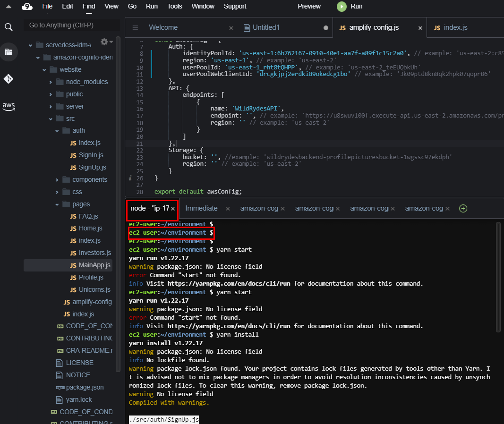Click the file tree settings gear
Image resolution: width=504 pixels, height=424 pixels.
point(104,42)
